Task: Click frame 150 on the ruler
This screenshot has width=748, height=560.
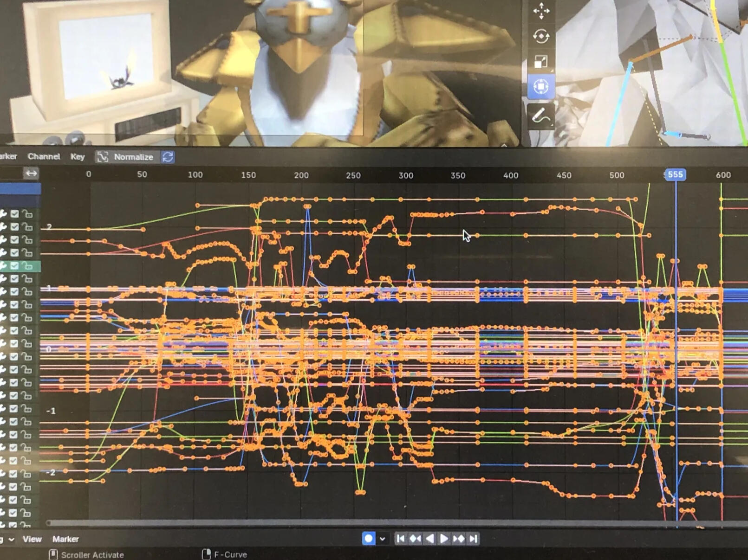Action: coord(248,175)
